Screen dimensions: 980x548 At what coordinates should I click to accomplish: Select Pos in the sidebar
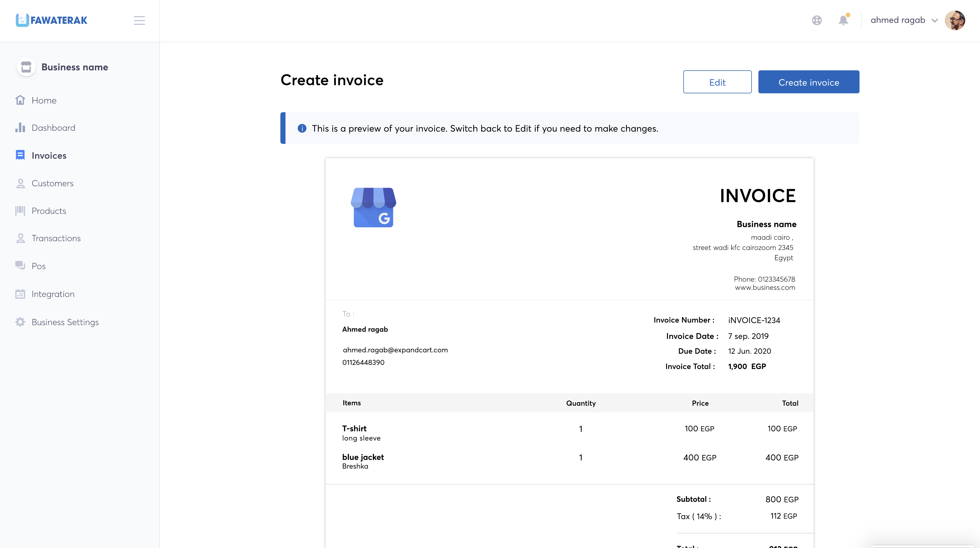click(x=38, y=266)
